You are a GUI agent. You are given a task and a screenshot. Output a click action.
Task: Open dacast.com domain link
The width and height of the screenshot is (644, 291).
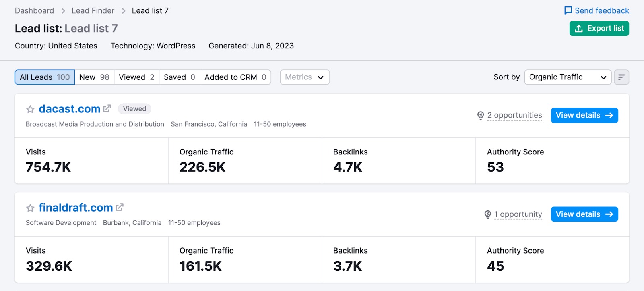point(70,109)
